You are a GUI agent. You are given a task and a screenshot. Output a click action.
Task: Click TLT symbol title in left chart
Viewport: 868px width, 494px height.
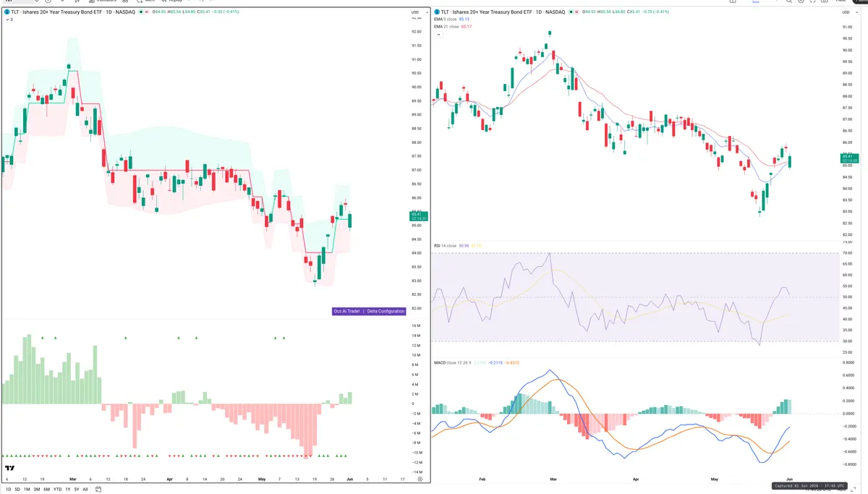coord(73,12)
